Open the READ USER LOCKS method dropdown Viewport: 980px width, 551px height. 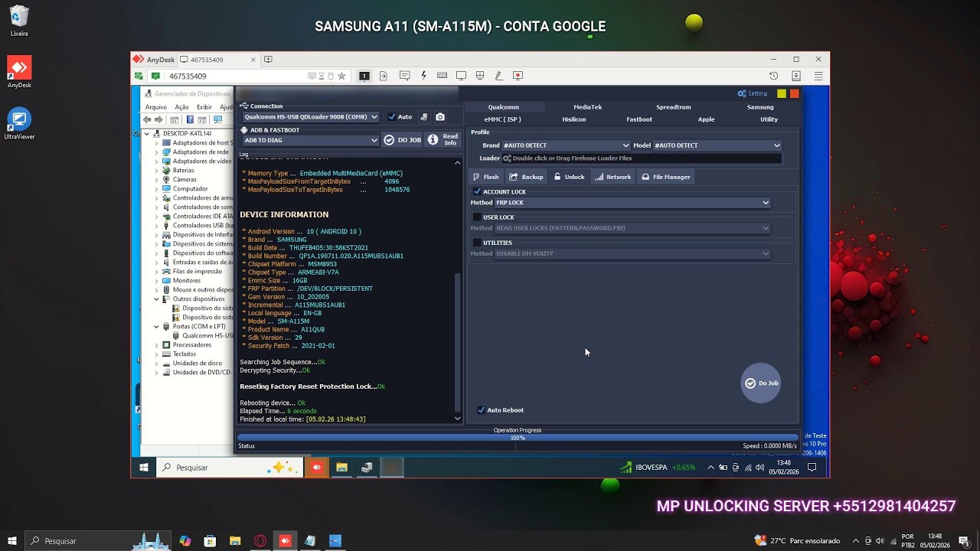pos(632,228)
